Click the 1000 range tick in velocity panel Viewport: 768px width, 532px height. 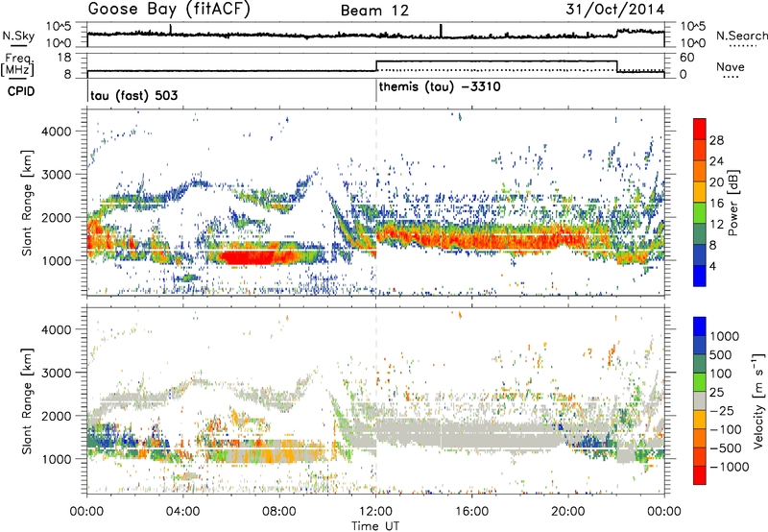click(x=59, y=458)
